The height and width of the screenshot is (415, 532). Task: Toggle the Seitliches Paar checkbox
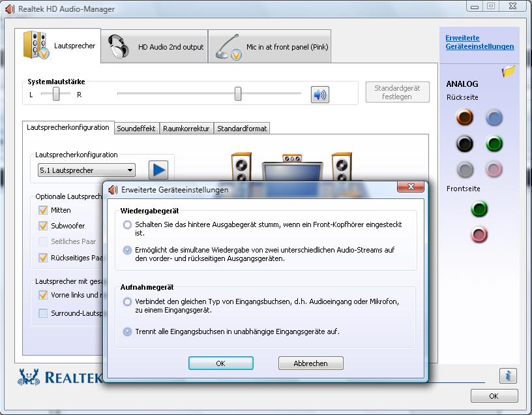pyautogui.click(x=43, y=241)
